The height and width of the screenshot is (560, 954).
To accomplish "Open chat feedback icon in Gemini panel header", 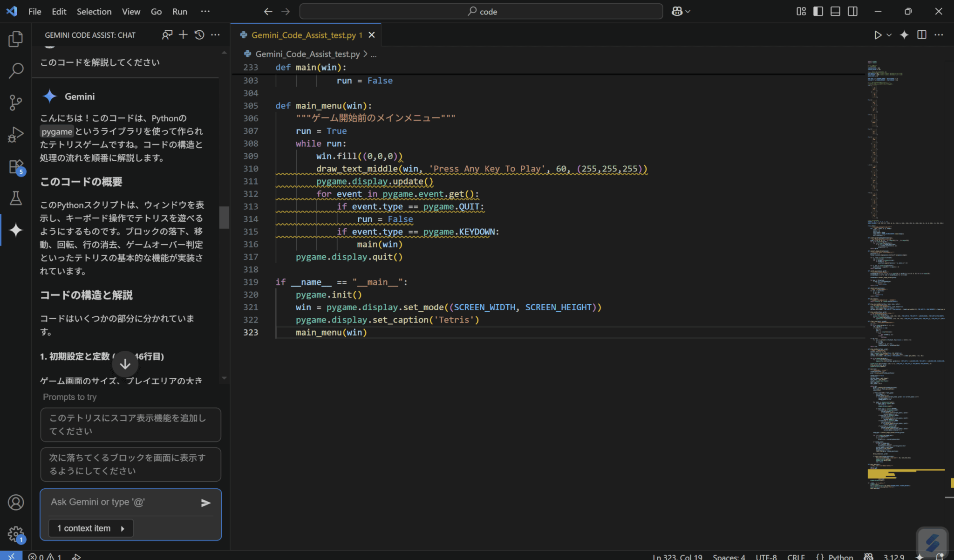I will tap(167, 34).
